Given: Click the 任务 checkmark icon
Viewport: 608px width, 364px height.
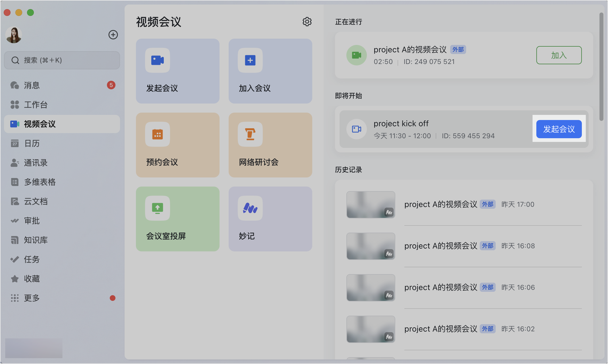Looking at the screenshot, I should [x=15, y=259].
